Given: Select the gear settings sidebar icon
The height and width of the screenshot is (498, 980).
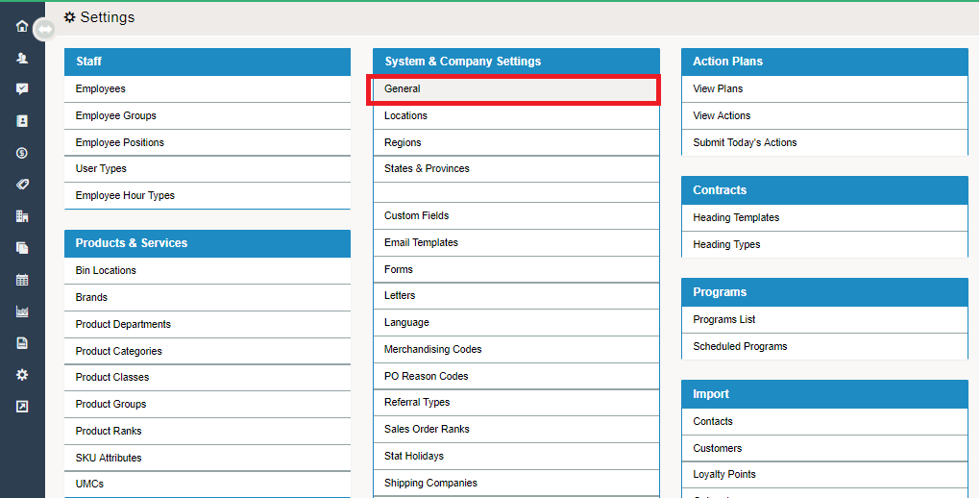Looking at the screenshot, I should tap(22, 375).
